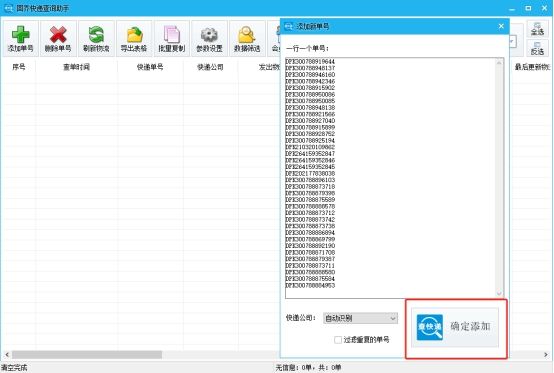
Task: Click the 批量复制 batch copy icon
Action: [x=172, y=39]
